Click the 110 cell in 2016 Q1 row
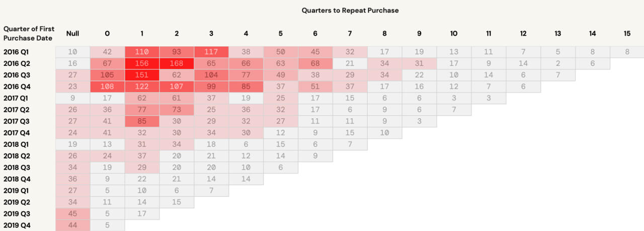The image size is (644, 231). pyautogui.click(x=142, y=51)
